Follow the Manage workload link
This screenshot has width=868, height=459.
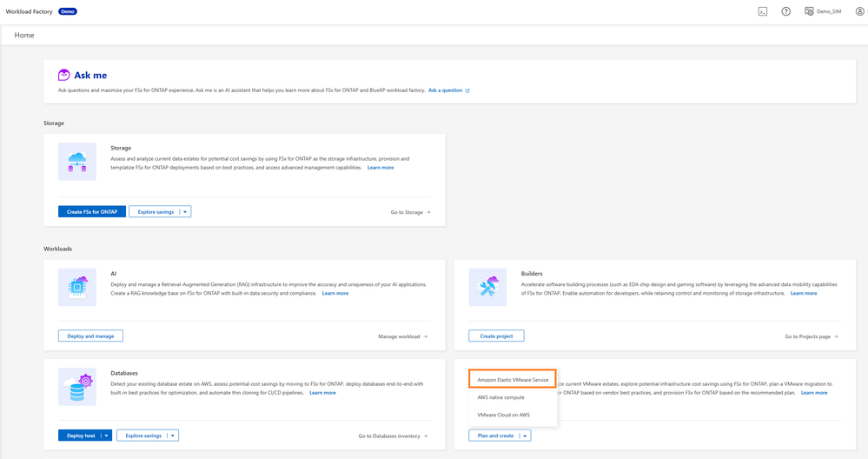(x=402, y=336)
